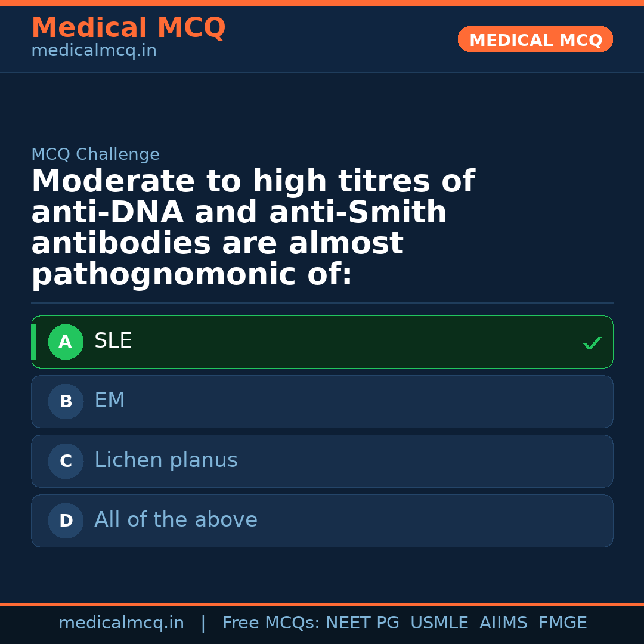Click the MCQ Challenge label above the question

(95, 155)
